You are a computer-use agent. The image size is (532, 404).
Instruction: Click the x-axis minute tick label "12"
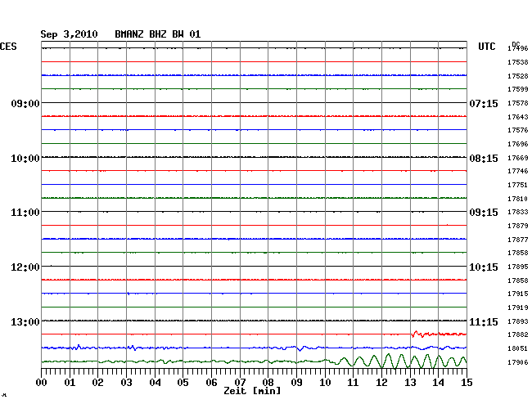click(381, 383)
